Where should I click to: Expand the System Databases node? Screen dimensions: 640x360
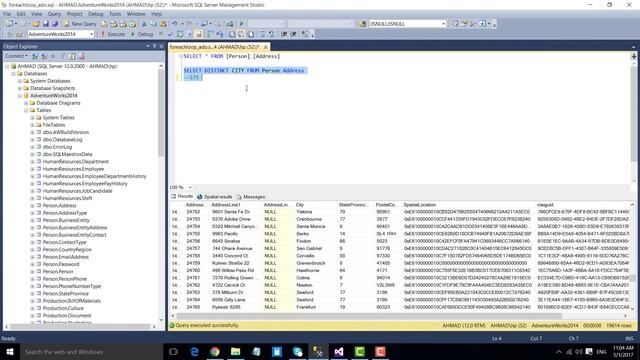click(20, 81)
